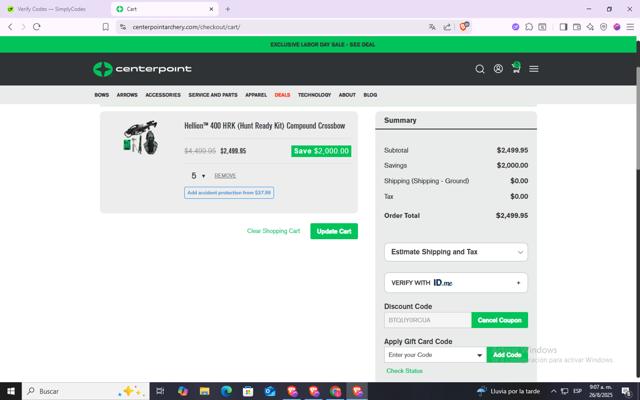640x400 pixels.
Task: Open the weather widget Lluvia por la tarde
Action: click(x=508, y=391)
